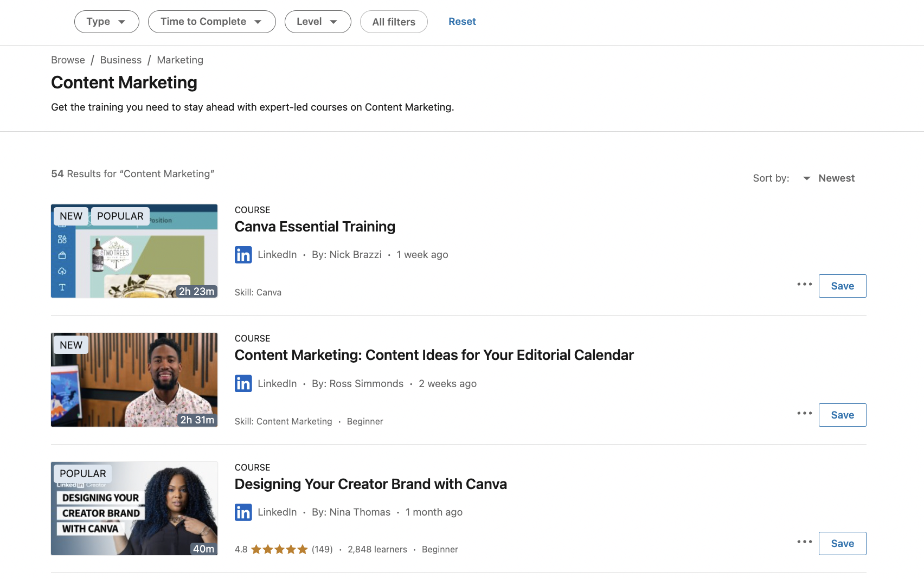Click LinkedIn logo beside Nina Thomas
The height and width of the screenshot is (579, 924).
(x=243, y=512)
